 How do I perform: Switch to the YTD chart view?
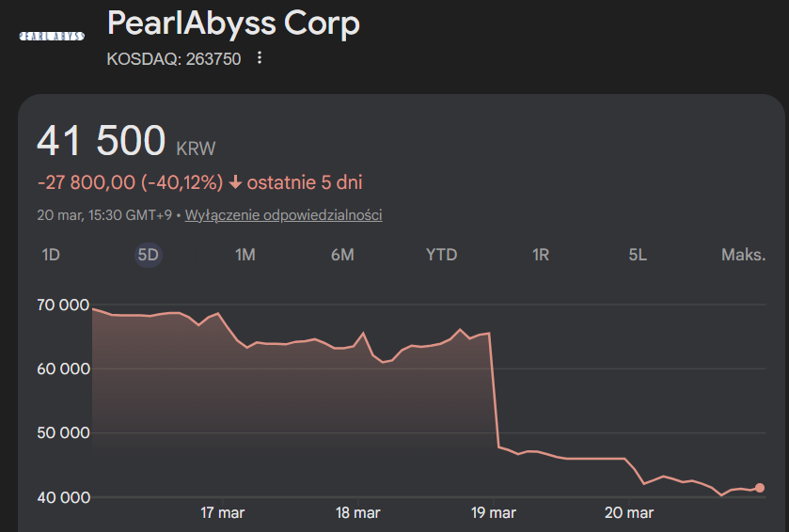[x=441, y=255]
